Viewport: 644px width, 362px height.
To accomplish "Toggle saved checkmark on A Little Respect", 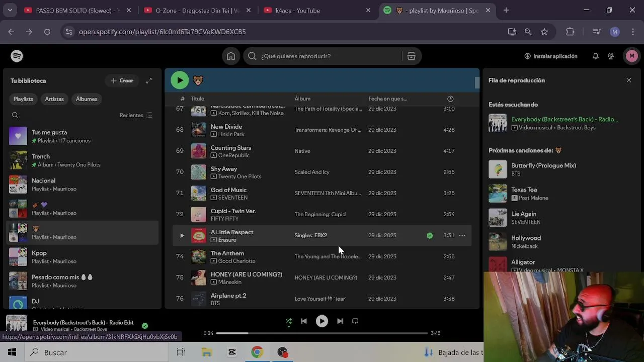I will (430, 235).
